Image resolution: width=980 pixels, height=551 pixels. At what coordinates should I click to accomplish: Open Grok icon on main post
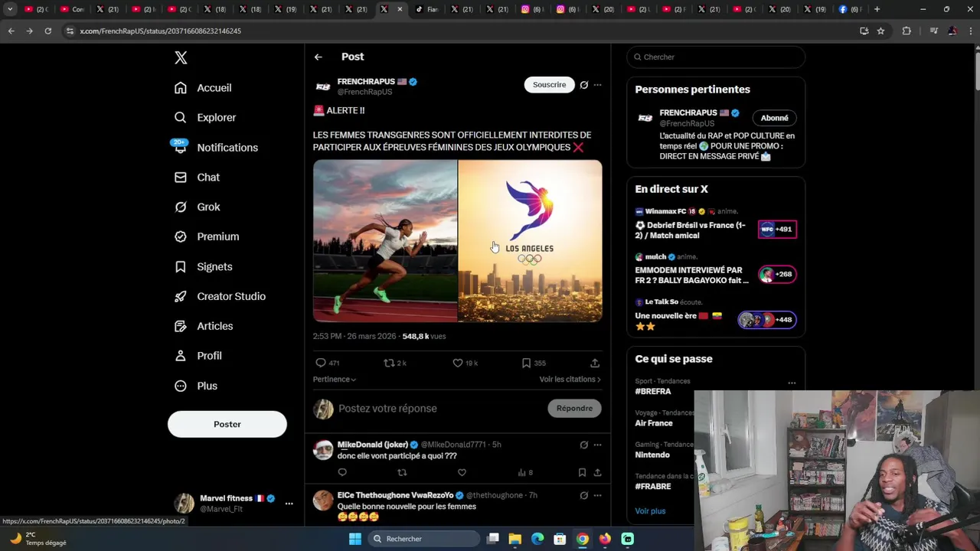point(584,85)
